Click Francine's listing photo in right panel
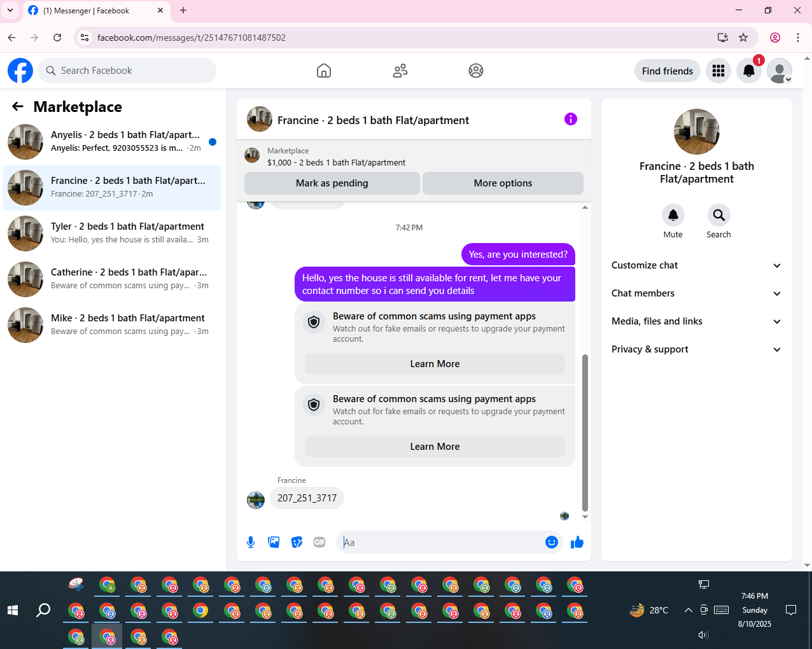Image resolution: width=812 pixels, height=649 pixels. coord(697,132)
